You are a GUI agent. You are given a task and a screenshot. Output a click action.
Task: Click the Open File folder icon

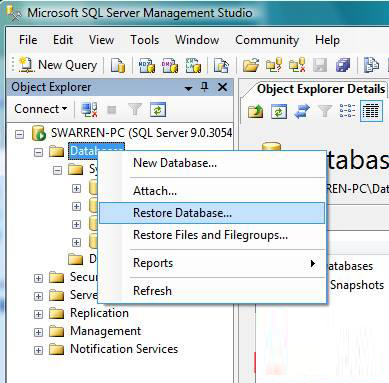(x=251, y=65)
